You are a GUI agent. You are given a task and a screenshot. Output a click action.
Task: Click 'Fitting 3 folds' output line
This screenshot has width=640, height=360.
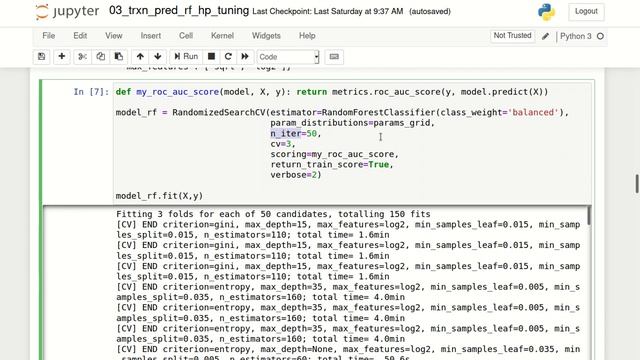273,214
